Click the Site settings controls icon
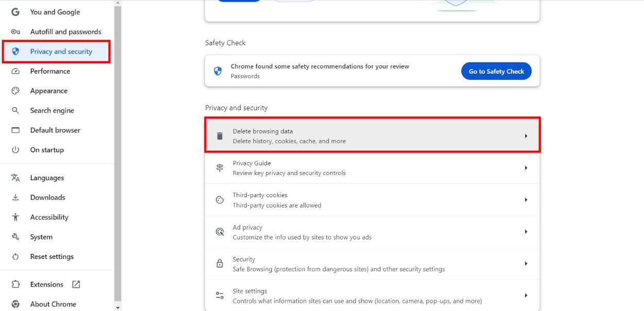Image resolution: width=644 pixels, height=311 pixels. (x=219, y=296)
